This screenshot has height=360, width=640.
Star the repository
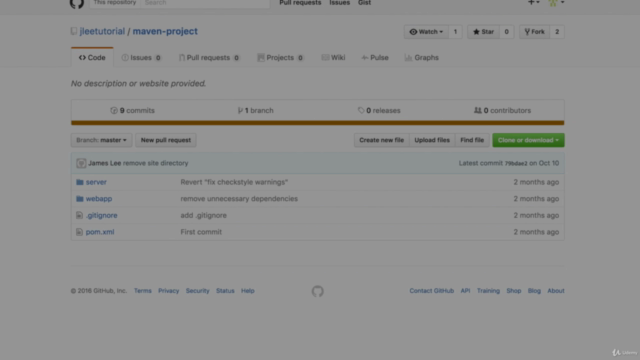click(483, 32)
